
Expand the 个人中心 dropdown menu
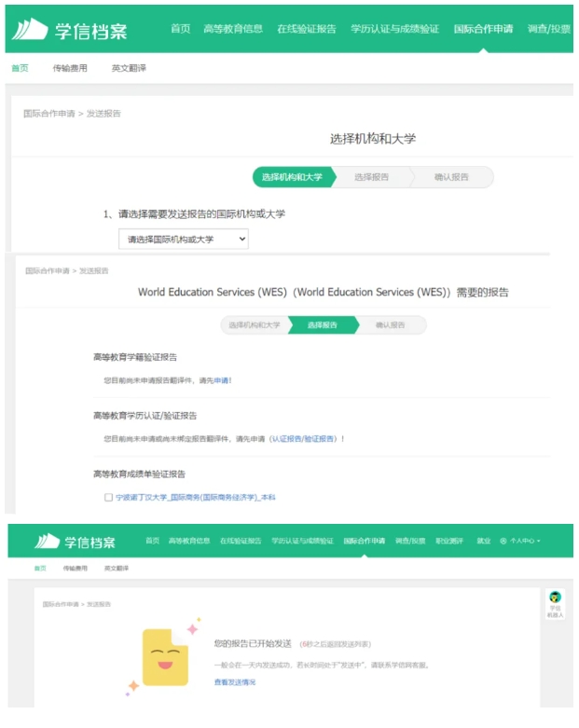[x=525, y=541]
